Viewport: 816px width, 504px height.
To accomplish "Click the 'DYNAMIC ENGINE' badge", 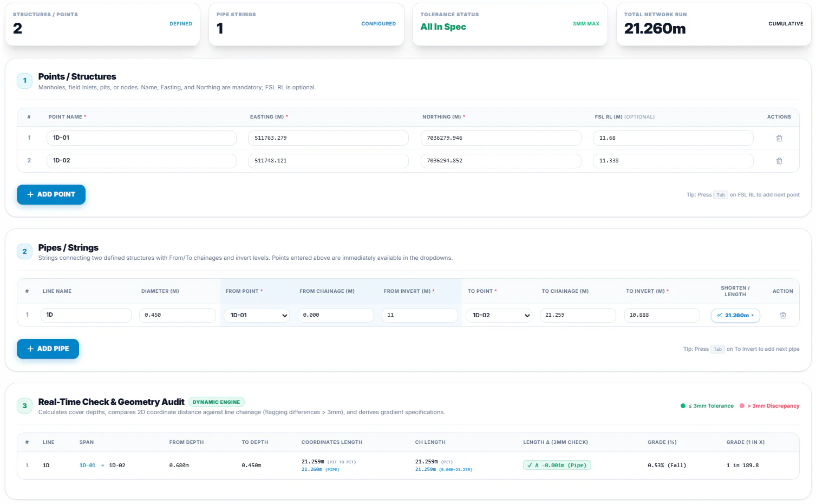I will point(216,402).
